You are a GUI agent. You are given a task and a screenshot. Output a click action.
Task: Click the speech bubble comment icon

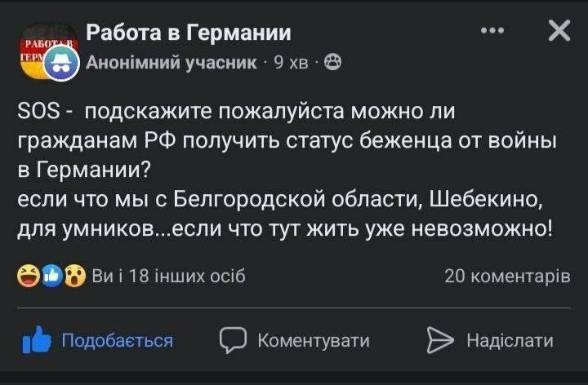(x=234, y=340)
